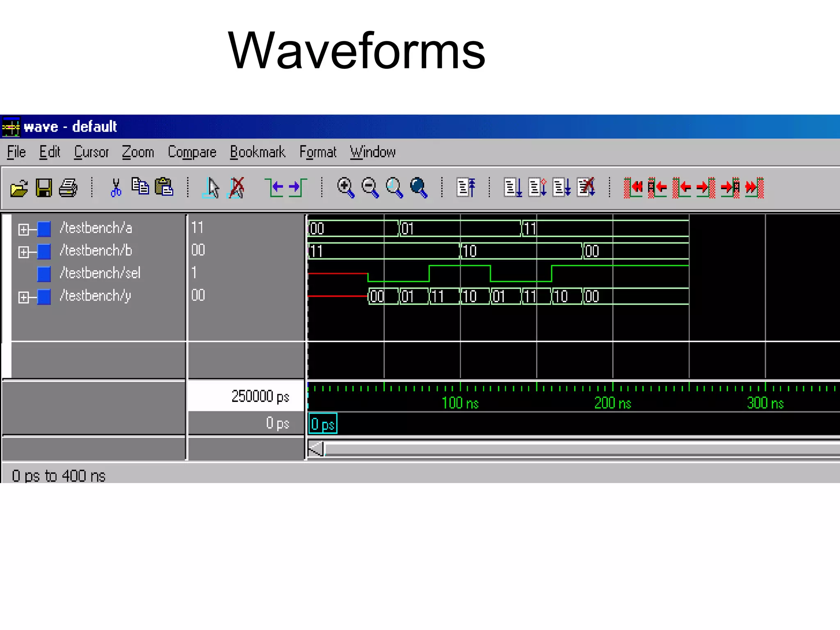Click the red double-left-arrow compare icon
Screen dimensions: 840x630
(633, 188)
